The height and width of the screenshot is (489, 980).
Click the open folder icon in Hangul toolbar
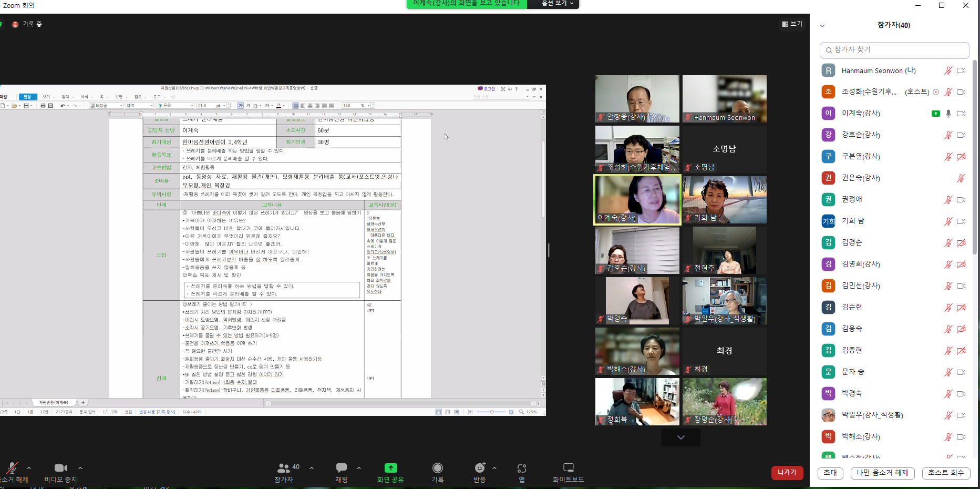[14, 106]
